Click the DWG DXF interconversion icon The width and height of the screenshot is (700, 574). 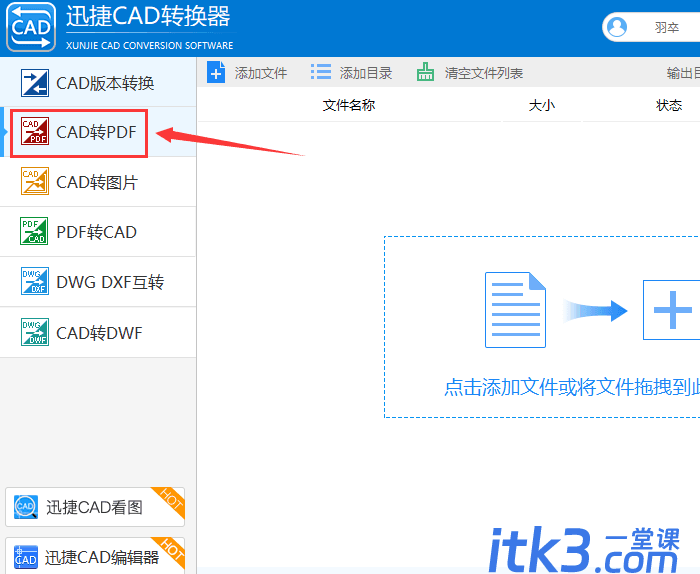point(35,281)
